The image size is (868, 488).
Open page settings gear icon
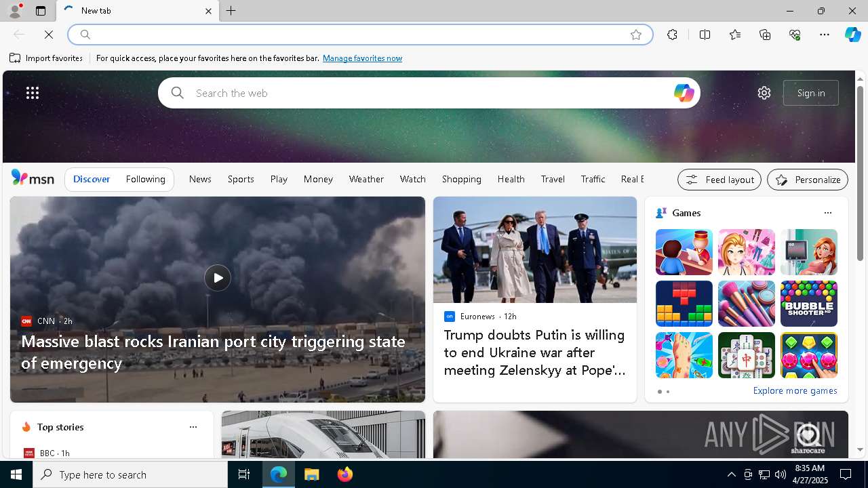click(x=764, y=93)
